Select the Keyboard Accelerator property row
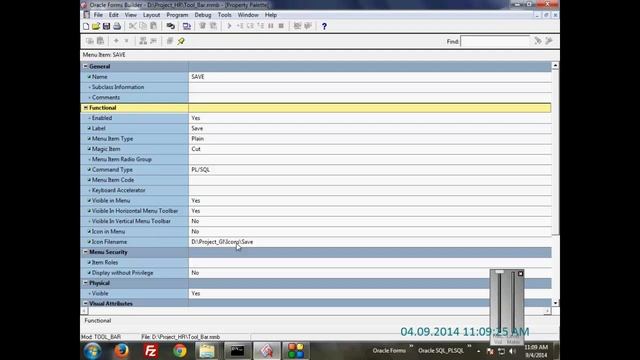The height and width of the screenshot is (360, 640). tap(316, 190)
